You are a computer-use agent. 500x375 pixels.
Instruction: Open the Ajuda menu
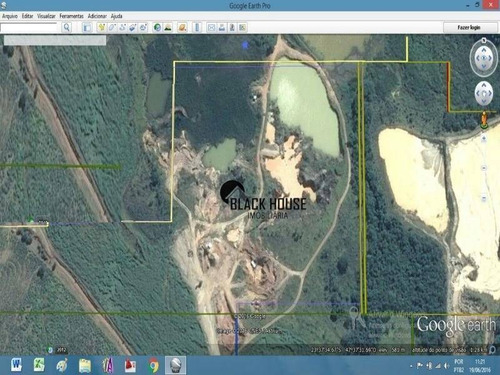pyautogui.click(x=116, y=16)
